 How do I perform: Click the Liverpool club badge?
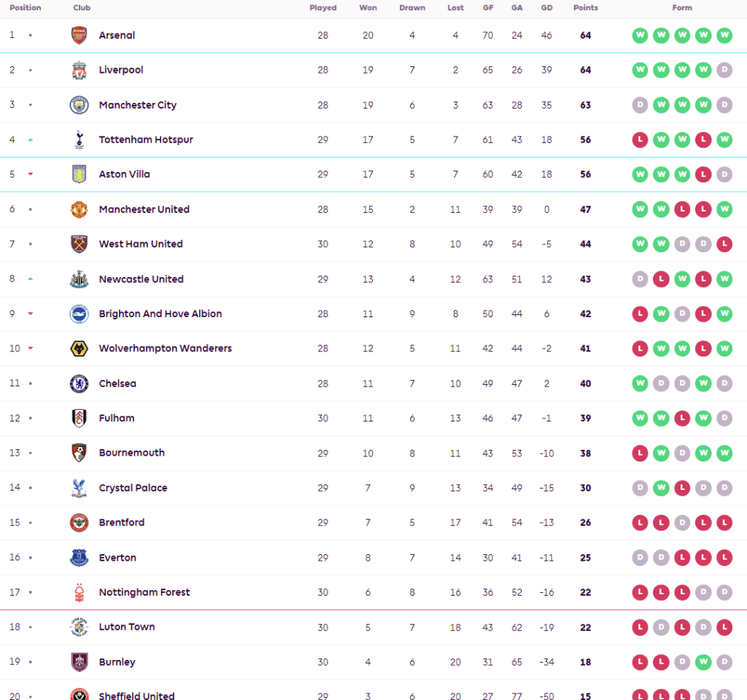(79, 70)
